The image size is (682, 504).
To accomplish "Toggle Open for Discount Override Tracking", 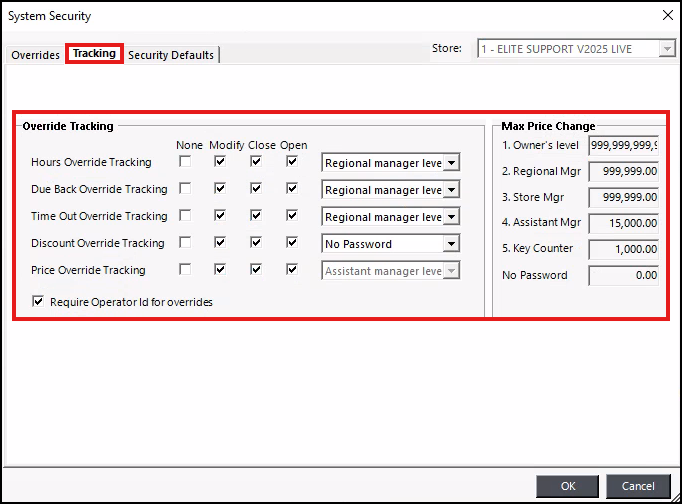I will pyautogui.click(x=292, y=242).
